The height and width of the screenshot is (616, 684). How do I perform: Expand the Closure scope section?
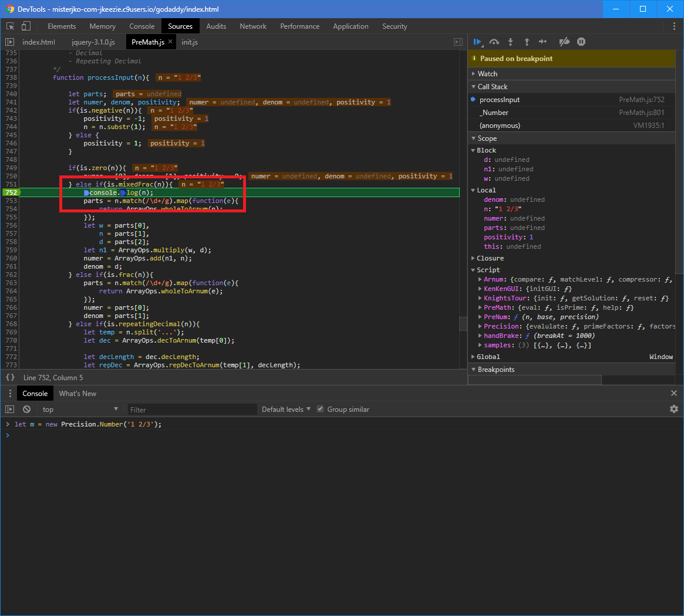(x=474, y=258)
